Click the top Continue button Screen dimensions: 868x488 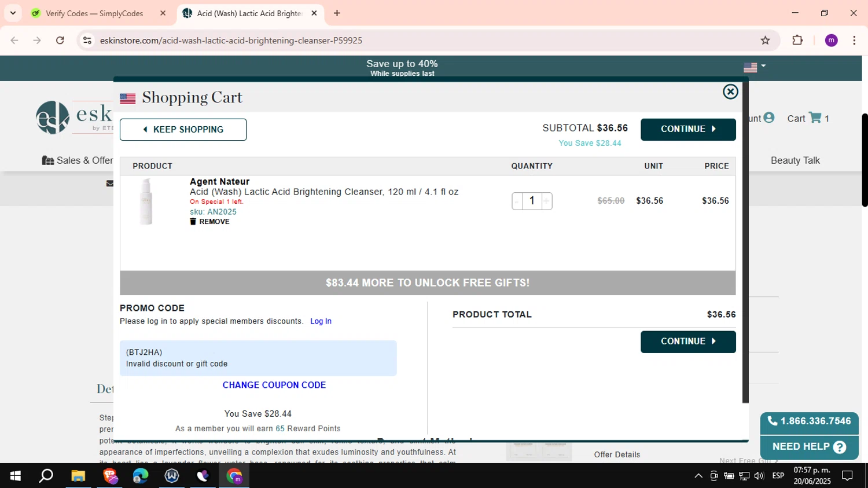point(688,129)
